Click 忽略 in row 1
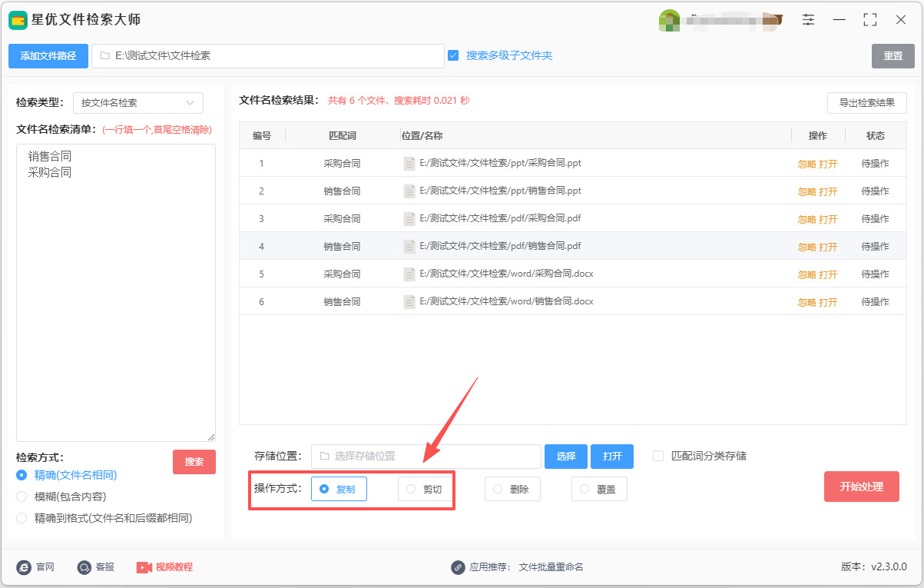Image resolution: width=924 pixels, height=588 pixels. (806, 164)
